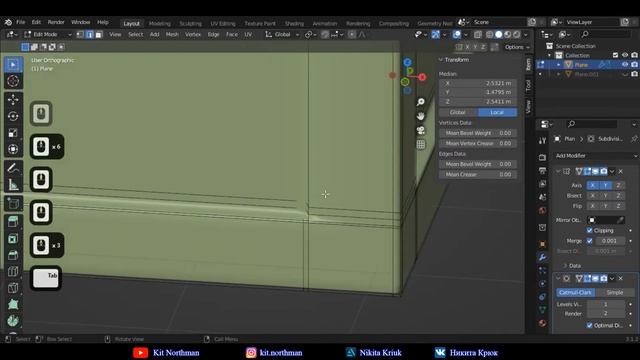
Task: Select the Cursor tool
Action: coord(13,81)
